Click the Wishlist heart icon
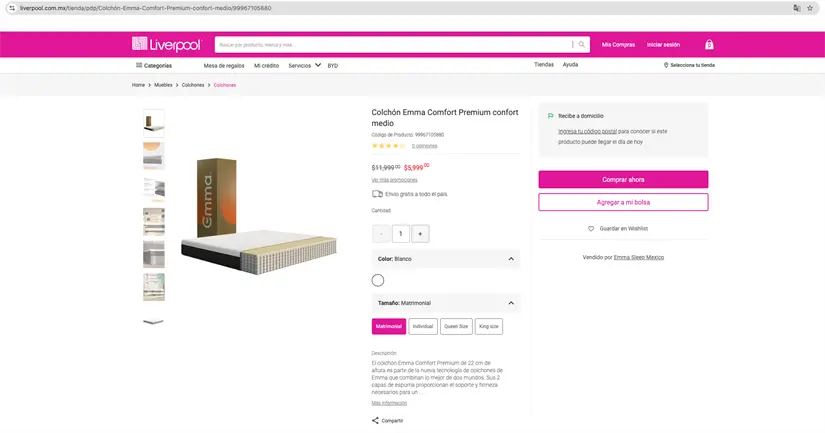This screenshot has width=825, height=433. 591,229
